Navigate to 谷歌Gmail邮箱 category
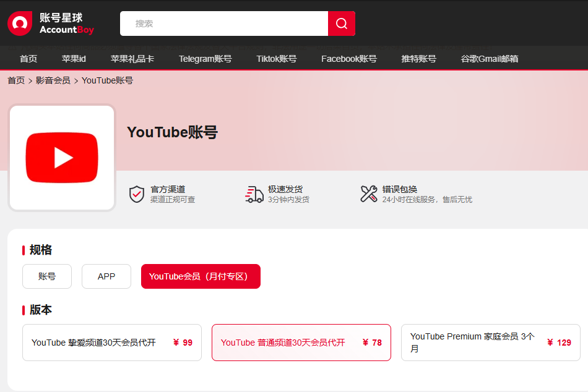The width and height of the screenshot is (588, 392). [x=488, y=59]
